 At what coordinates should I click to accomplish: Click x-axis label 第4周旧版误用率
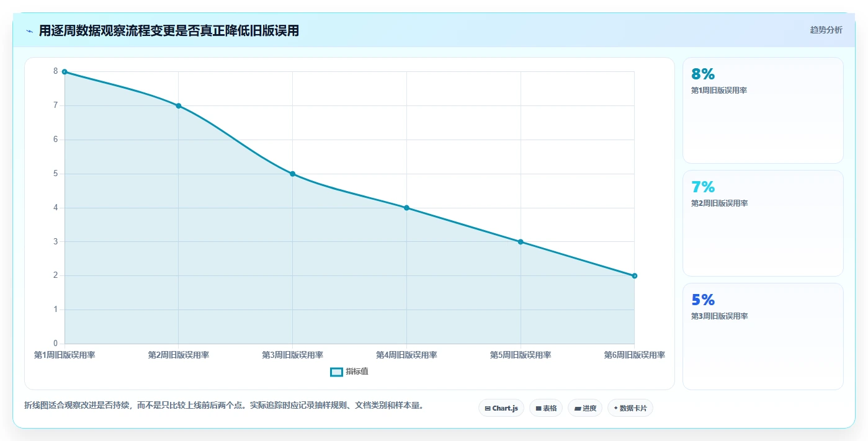tap(406, 355)
